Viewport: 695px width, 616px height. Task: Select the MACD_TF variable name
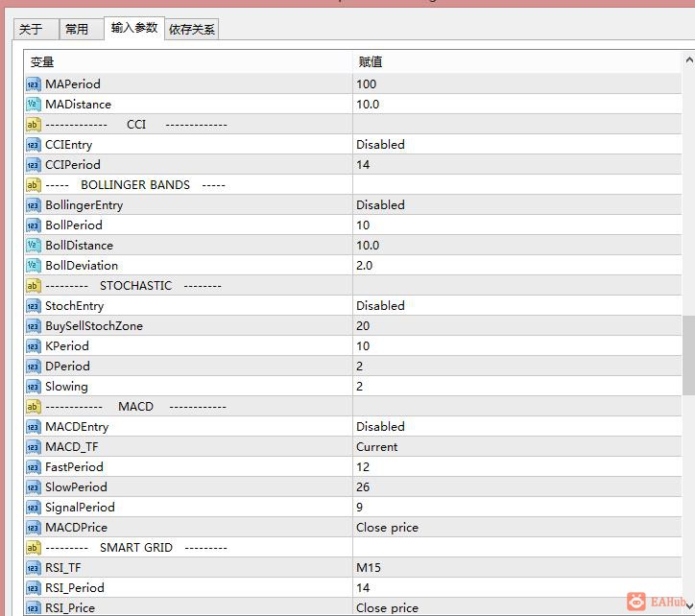[x=71, y=447]
